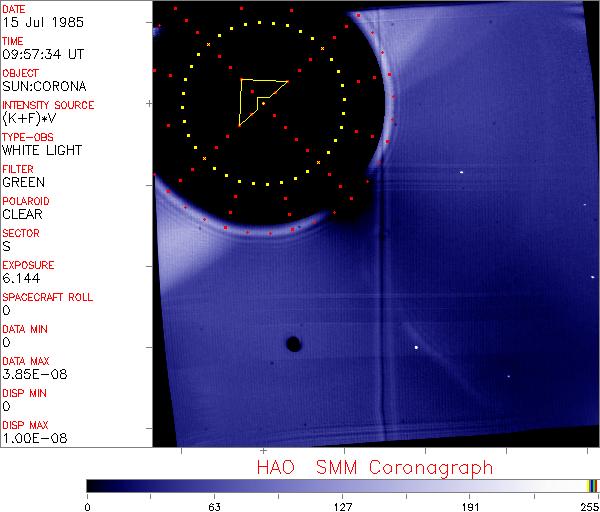Click the (K+F)*V intensity source value
600x512 pixels.
pyautogui.click(x=29, y=119)
